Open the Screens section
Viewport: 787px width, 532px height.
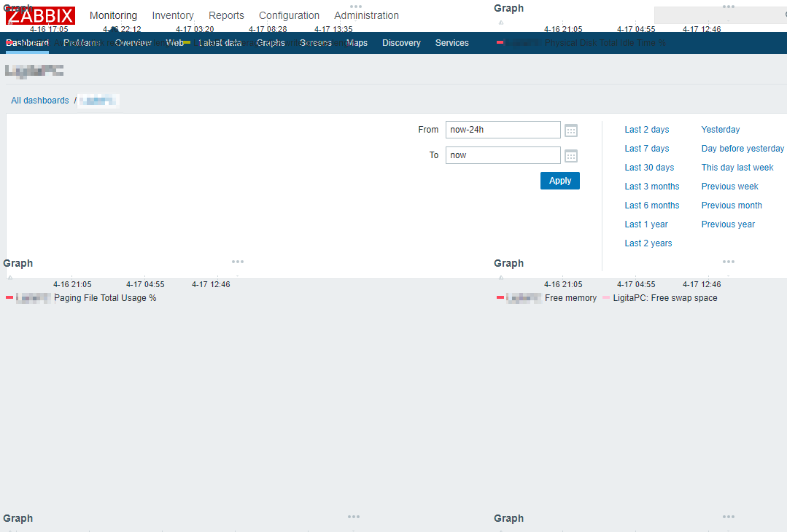(x=316, y=43)
